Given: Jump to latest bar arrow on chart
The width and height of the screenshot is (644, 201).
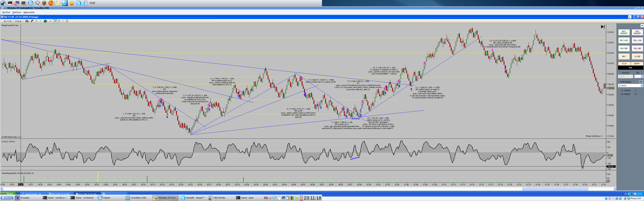Looking at the screenshot, I should coord(603,27).
